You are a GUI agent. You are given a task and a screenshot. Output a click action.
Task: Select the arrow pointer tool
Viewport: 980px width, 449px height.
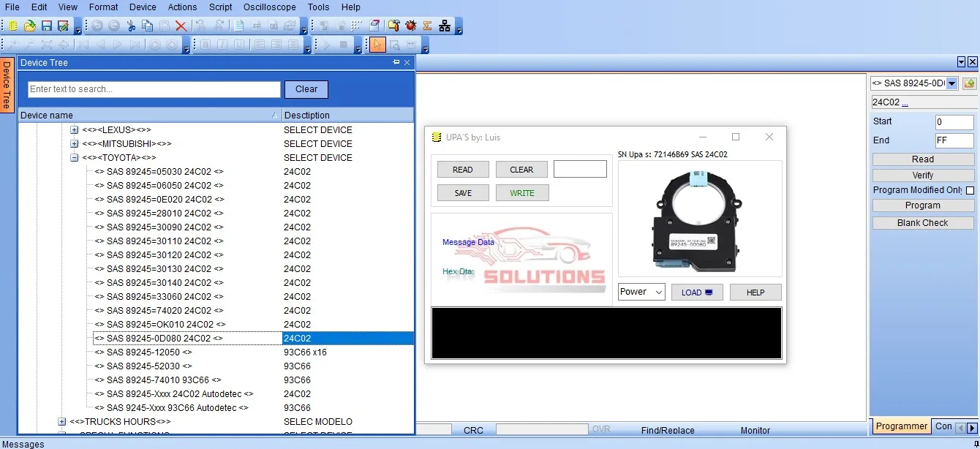[377, 45]
